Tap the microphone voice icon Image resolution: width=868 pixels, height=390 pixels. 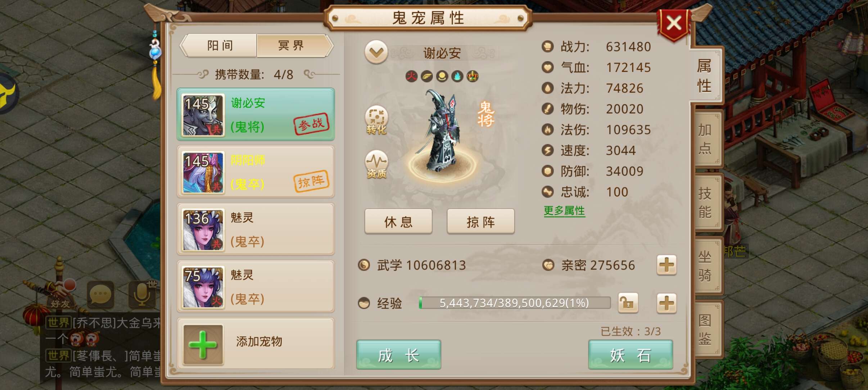click(143, 294)
